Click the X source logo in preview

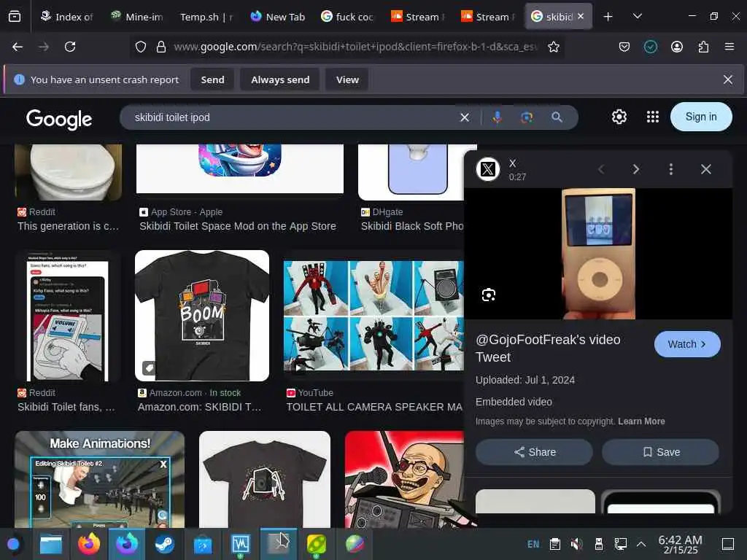[488, 169]
